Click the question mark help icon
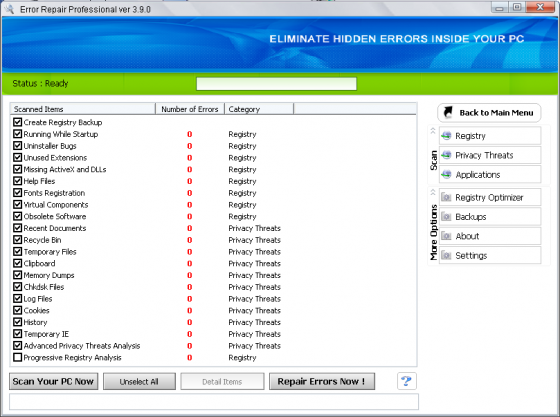The width and height of the screenshot is (560, 417). pyautogui.click(x=406, y=381)
